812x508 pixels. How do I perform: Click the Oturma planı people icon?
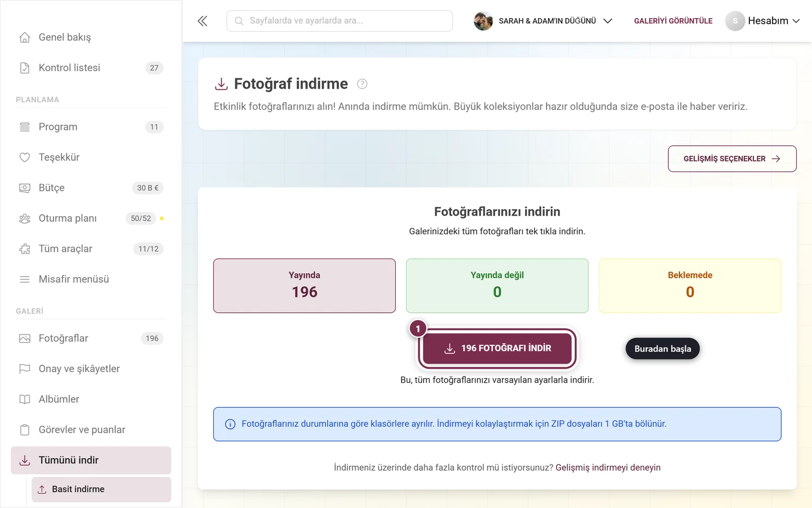[25, 218]
